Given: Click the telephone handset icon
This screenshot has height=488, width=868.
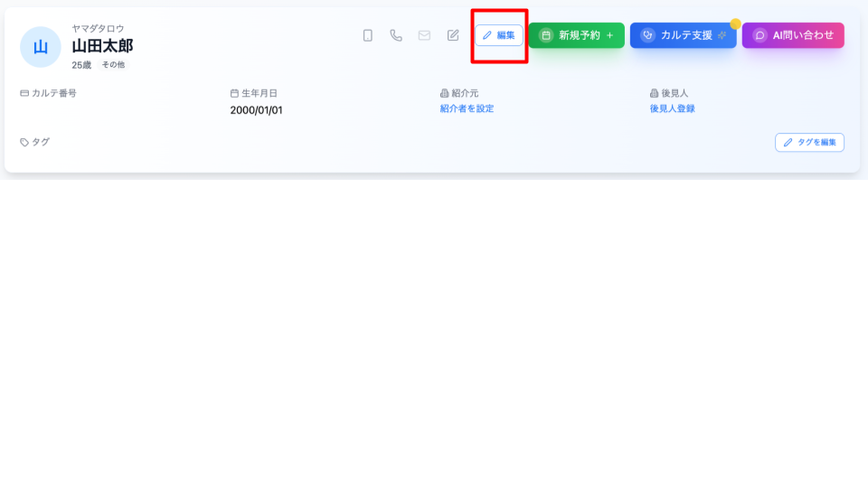Looking at the screenshot, I should (x=396, y=35).
